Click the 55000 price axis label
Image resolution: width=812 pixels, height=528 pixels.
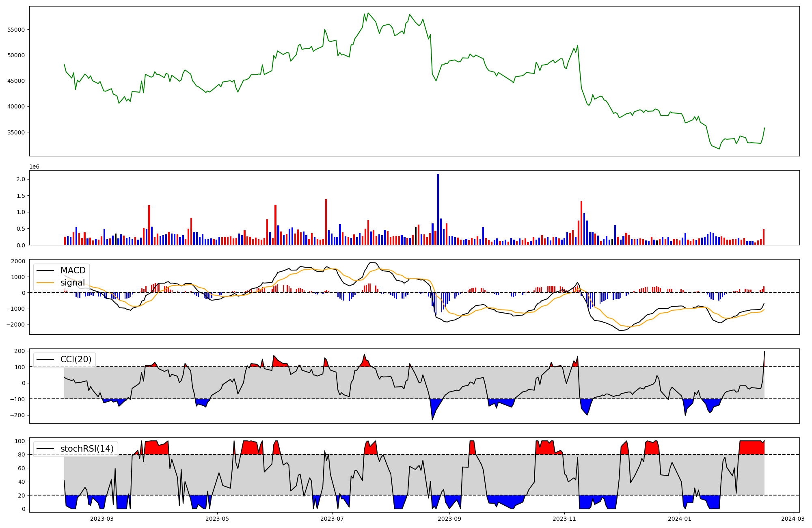point(16,30)
